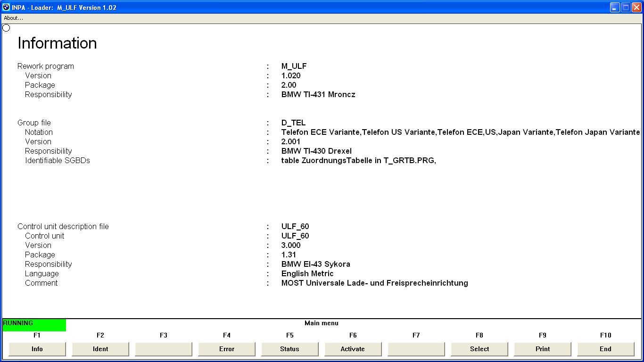This screenshot has height=362, width=644.
Task: Click the End button
Action: [606, 349]
